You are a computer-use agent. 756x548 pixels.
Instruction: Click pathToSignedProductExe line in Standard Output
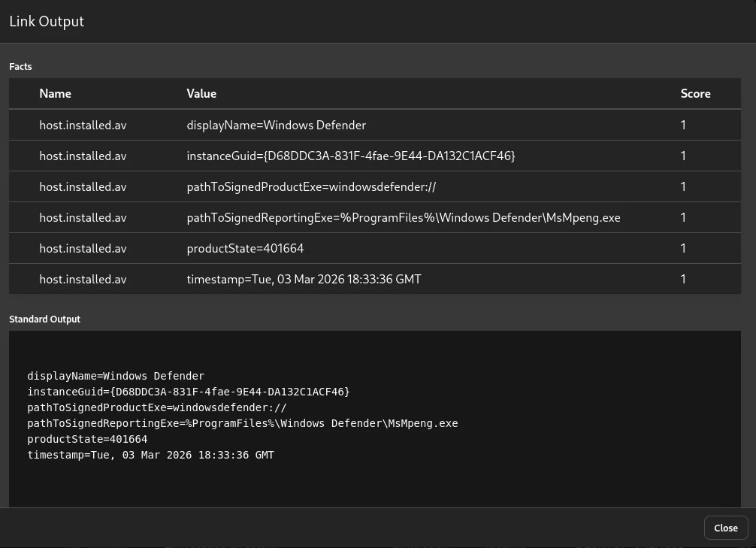point(156,407)
